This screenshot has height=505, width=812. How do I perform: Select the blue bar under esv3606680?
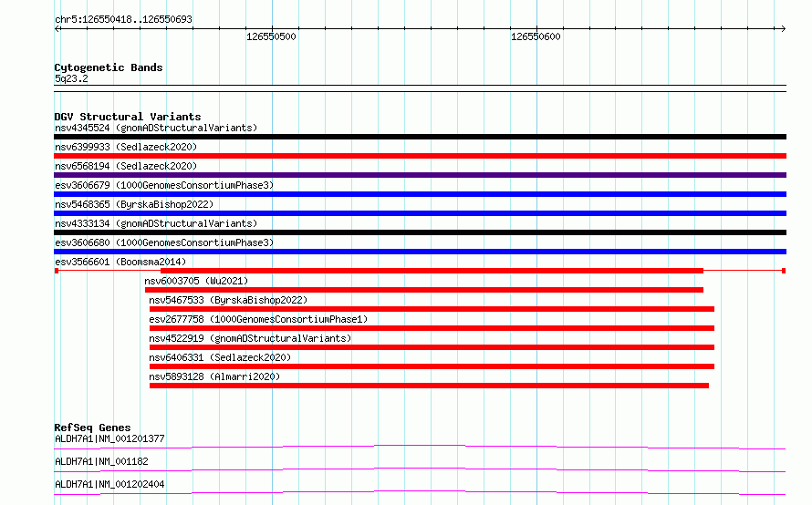[420, 252]
